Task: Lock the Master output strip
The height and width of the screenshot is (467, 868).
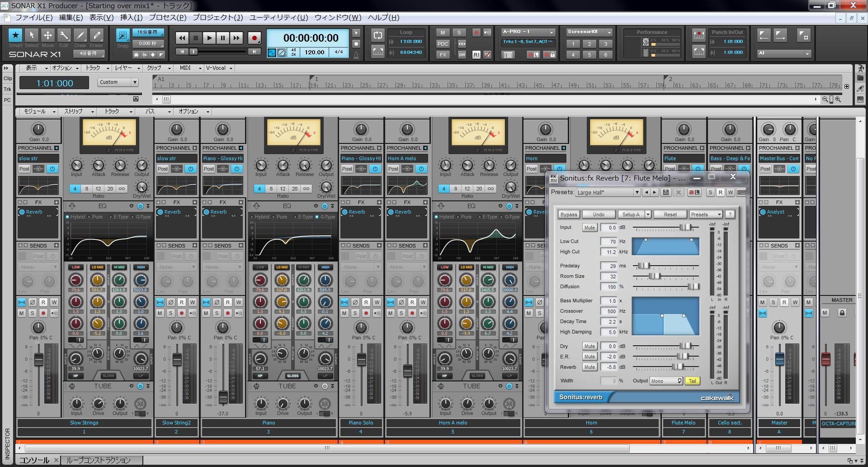Action: click(842, 313)
